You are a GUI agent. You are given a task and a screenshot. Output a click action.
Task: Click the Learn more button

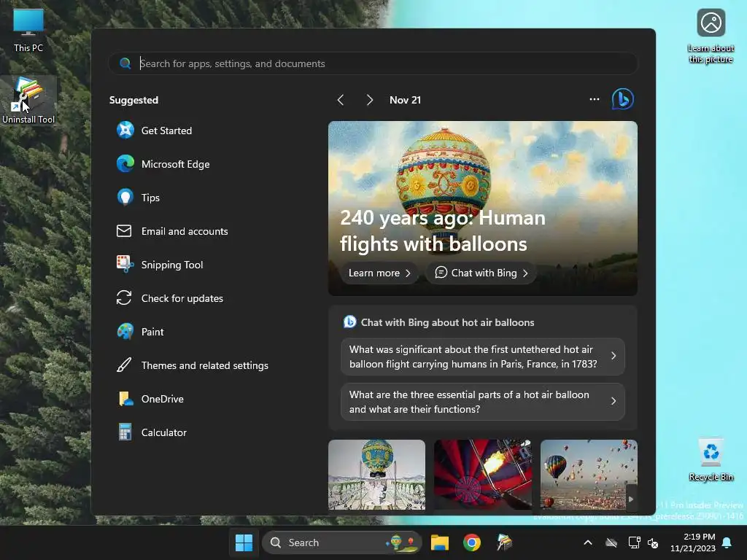(x=379, y=273)
